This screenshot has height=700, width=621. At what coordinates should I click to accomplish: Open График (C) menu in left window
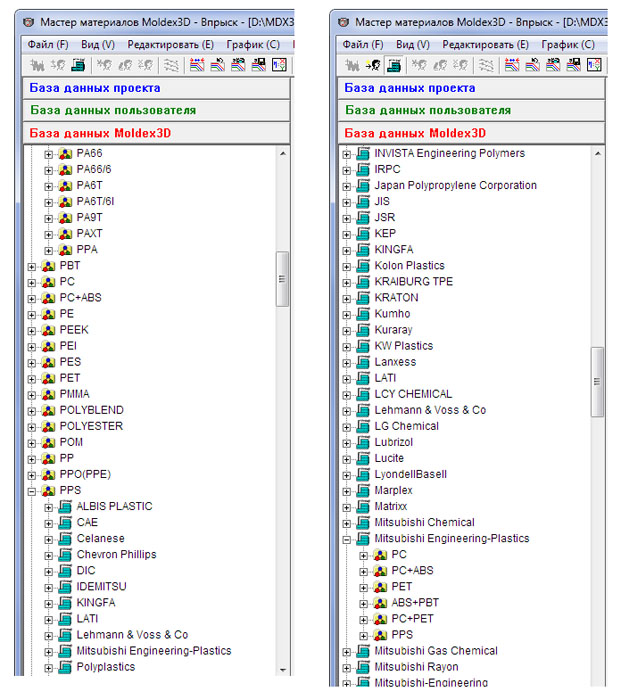tap(253, 45)
